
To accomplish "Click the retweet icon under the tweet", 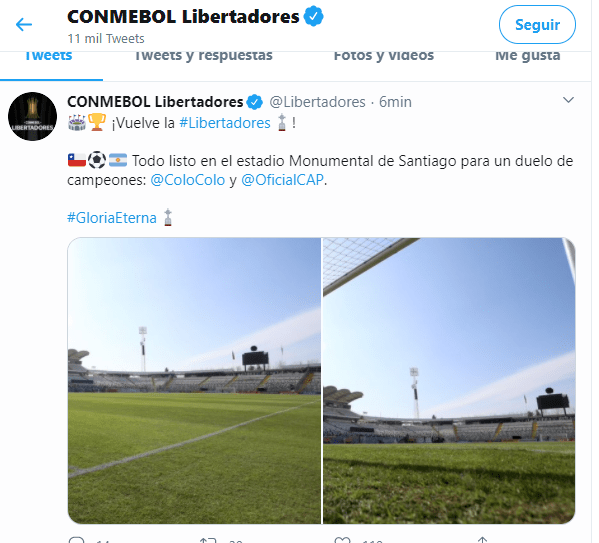I will (x=208, y=540).
